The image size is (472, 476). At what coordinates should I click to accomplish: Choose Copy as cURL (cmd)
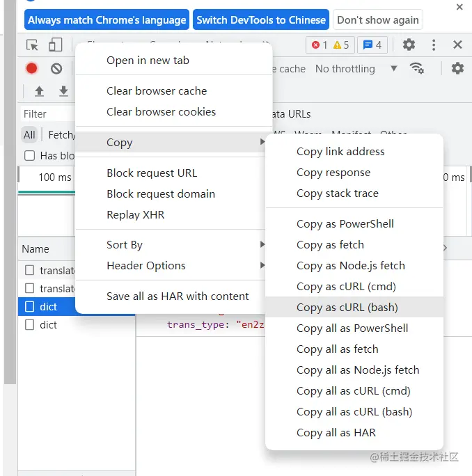click(354, 287)
